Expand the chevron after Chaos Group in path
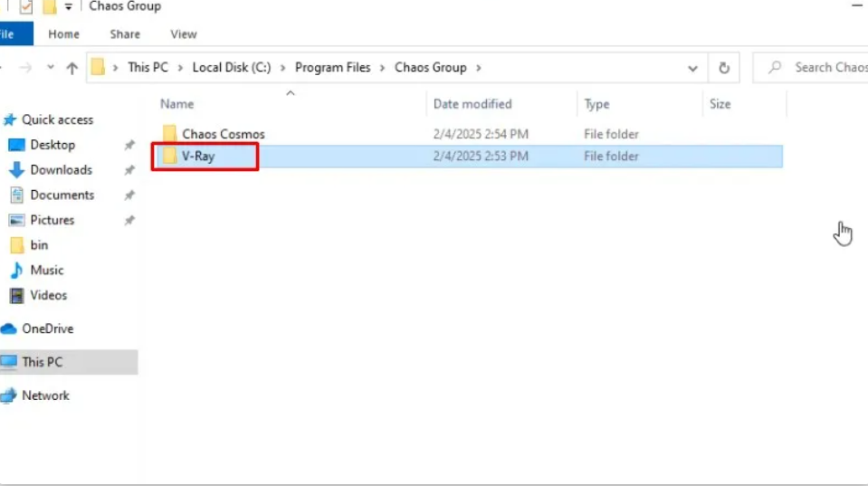 coord(479,68)
